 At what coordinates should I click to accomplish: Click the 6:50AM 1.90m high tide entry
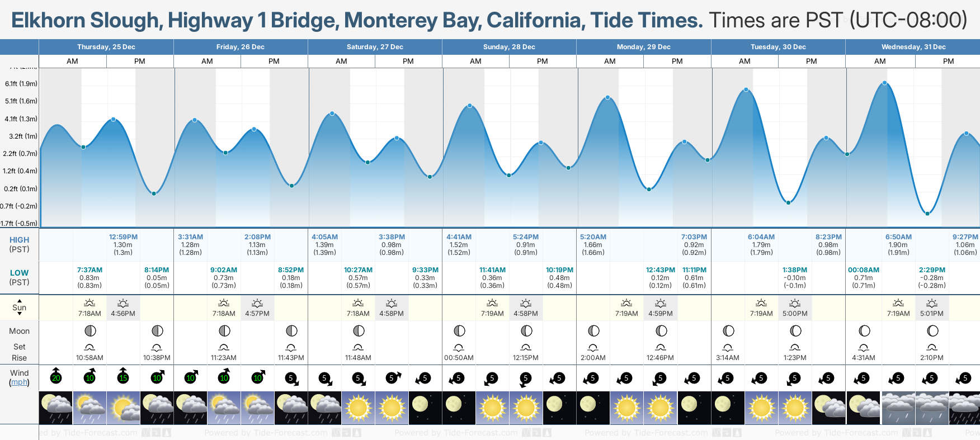coord(898,245)
